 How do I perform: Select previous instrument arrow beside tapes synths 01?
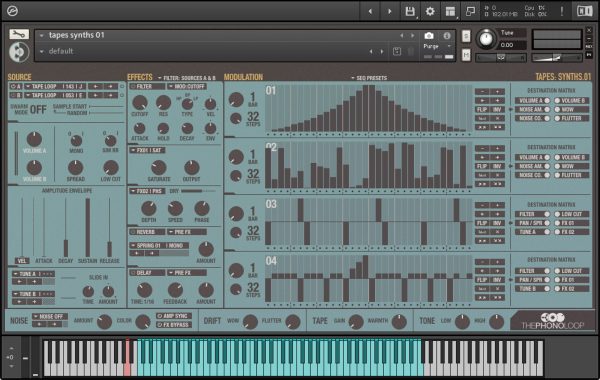[x=402, y=36]
